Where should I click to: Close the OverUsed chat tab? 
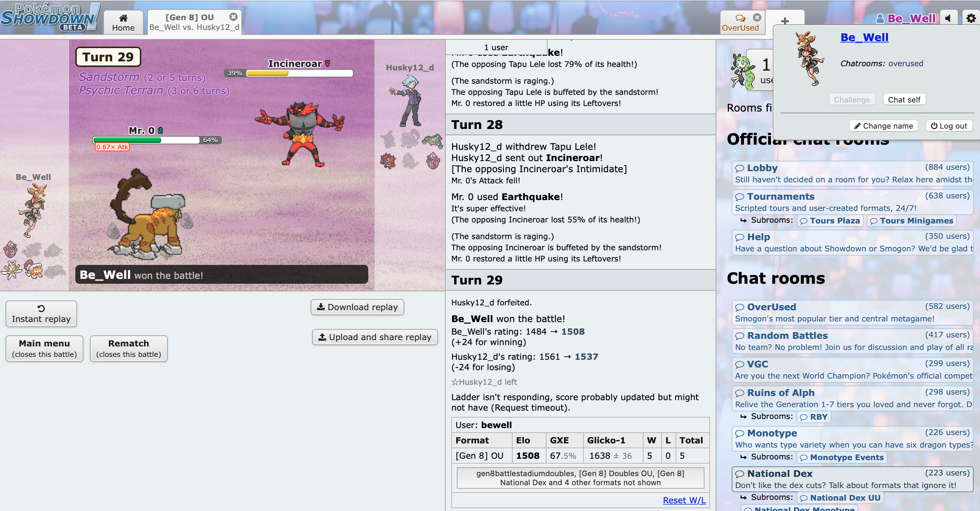(x=757, y=17)
